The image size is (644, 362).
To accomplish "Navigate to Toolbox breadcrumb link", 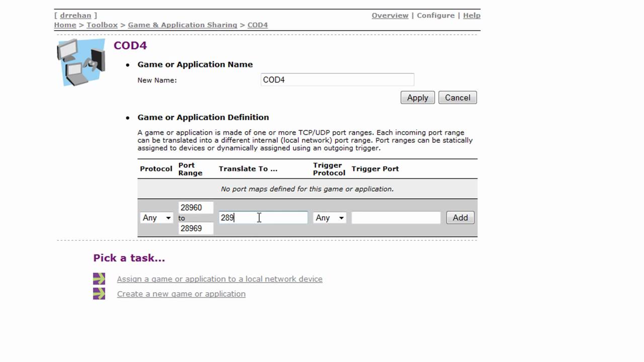I will (102, 25).
